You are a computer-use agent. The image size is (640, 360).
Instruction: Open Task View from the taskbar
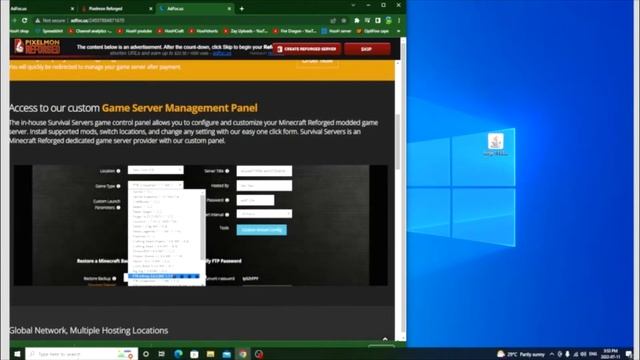point(162,354)
